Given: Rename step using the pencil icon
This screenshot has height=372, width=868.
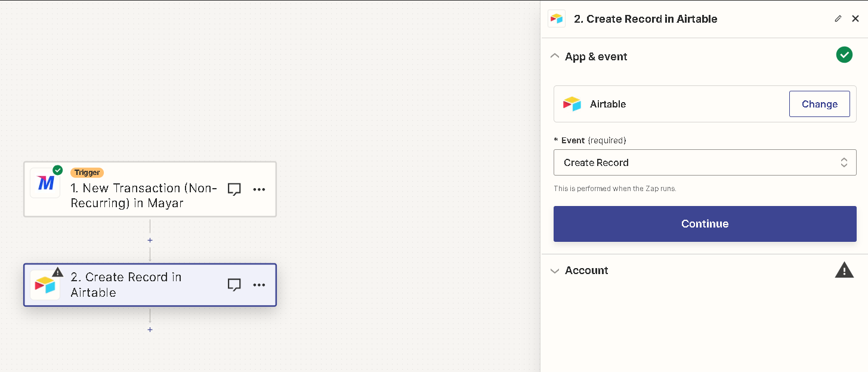Looking at the screenshot, I should (x=838, y=19).
